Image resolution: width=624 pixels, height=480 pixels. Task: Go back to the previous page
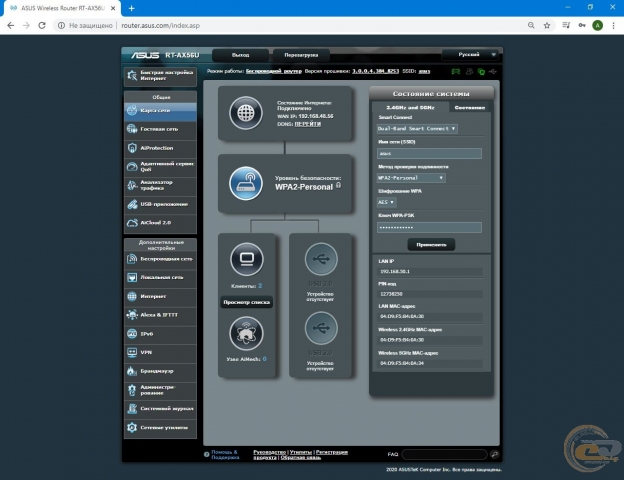click(11, 25)
